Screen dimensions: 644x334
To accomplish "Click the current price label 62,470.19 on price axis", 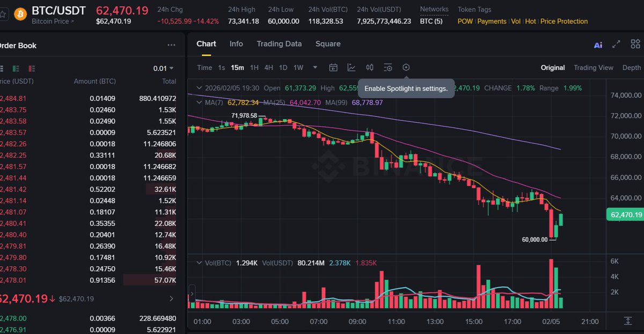I will 625,215.
